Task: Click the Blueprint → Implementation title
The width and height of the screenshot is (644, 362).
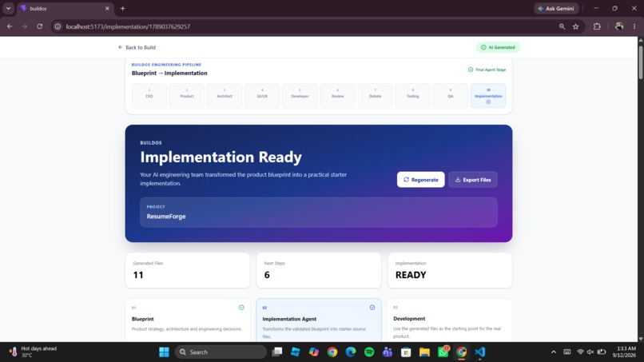Action: (x=169, y=74)
